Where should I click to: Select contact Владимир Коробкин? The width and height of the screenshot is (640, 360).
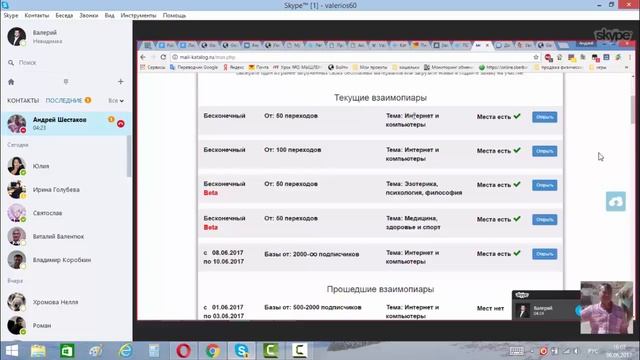(66, 260)
